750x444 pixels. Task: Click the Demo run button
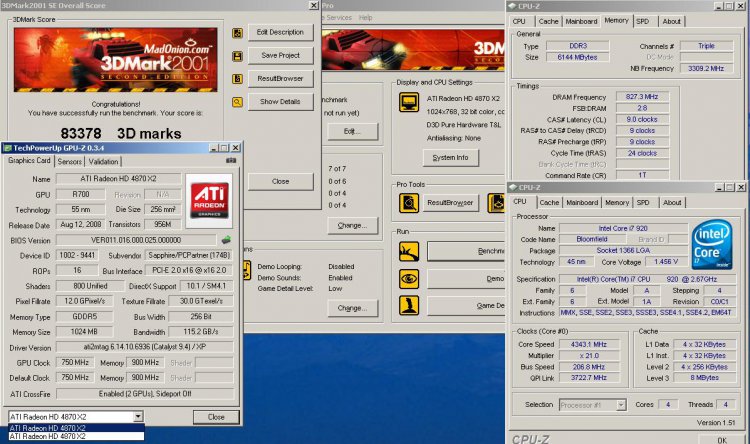click(466, 278)
